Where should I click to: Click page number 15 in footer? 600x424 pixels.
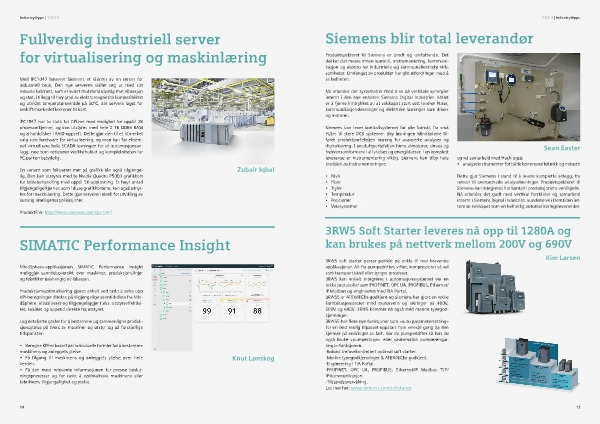click(x=578, y=407)
